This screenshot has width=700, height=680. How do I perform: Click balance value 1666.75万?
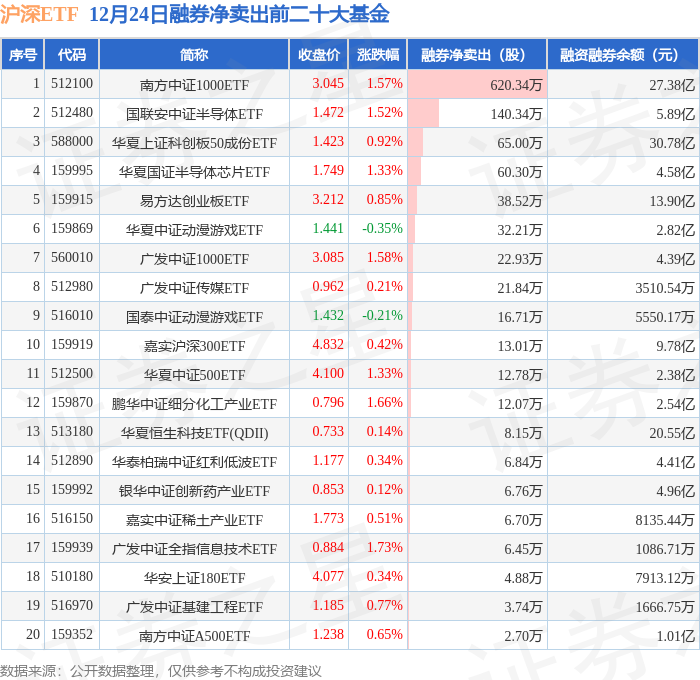click(x=665, y=607)
